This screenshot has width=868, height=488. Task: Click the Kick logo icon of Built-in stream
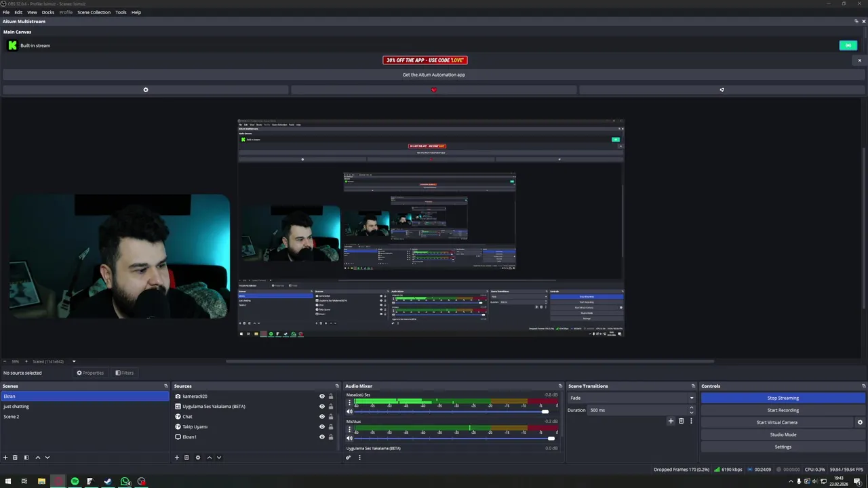pos(12,45)
